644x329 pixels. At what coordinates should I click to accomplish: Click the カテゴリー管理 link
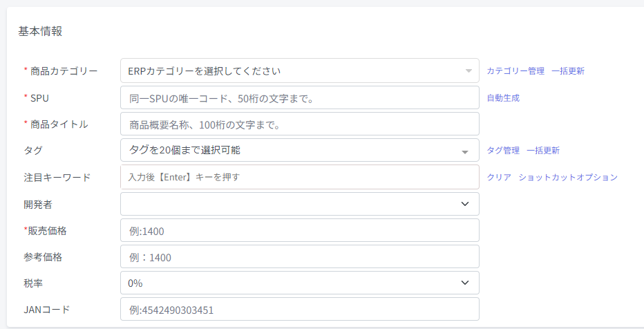(x=515, y=70)
